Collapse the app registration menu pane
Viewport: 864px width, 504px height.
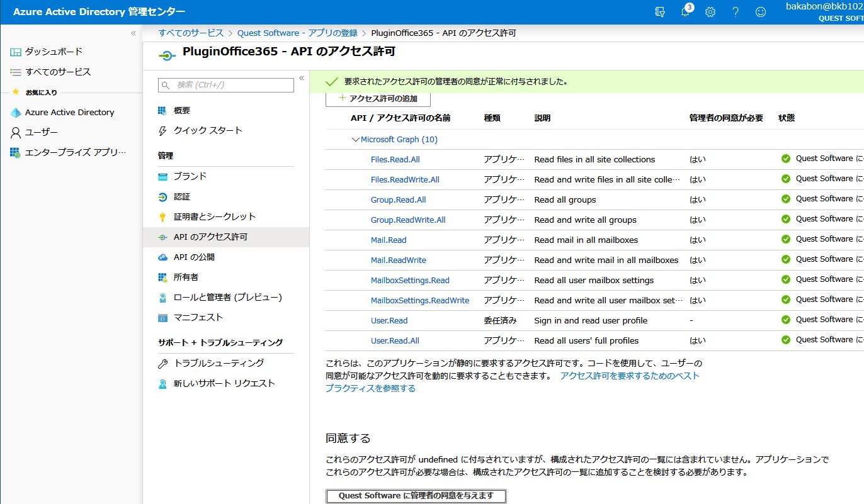pyautogui.click(x=301, y=78)
